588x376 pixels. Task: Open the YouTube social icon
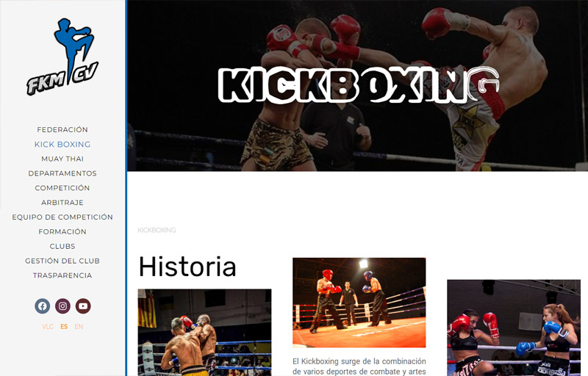[x=83, y=306]
